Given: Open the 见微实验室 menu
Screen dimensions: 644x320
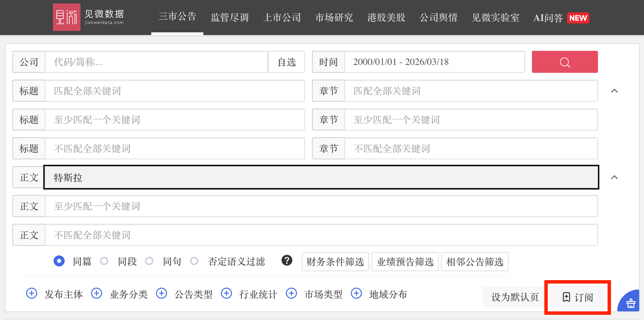Looking at the screenshot, I should [x=495, y=18].
